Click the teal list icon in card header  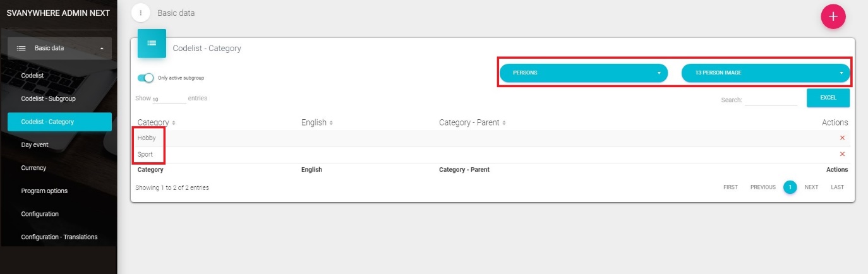coord(152,43)
